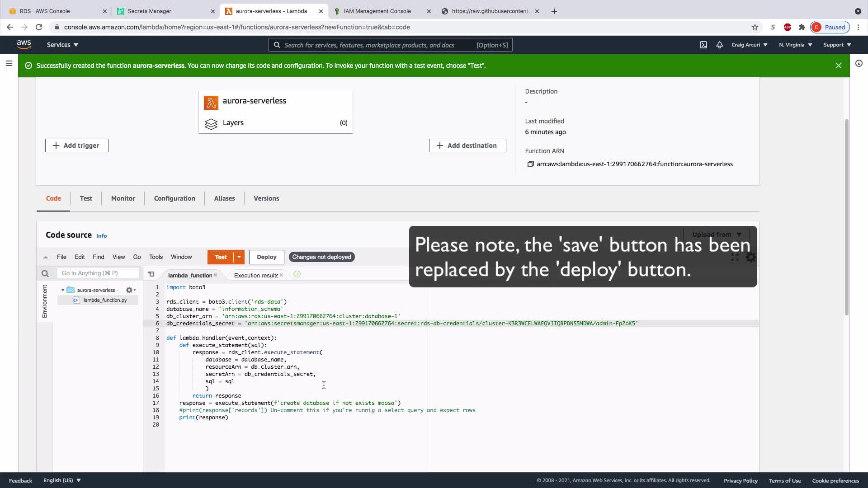Open the N. Virginia region selector
Image resolution: width=868 pixels, height=488 pixels.
795,45
